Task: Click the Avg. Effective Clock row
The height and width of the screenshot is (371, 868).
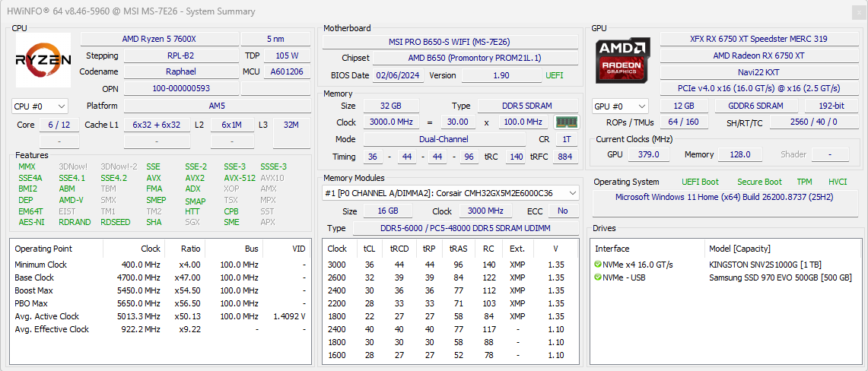Action: (160, 329)
